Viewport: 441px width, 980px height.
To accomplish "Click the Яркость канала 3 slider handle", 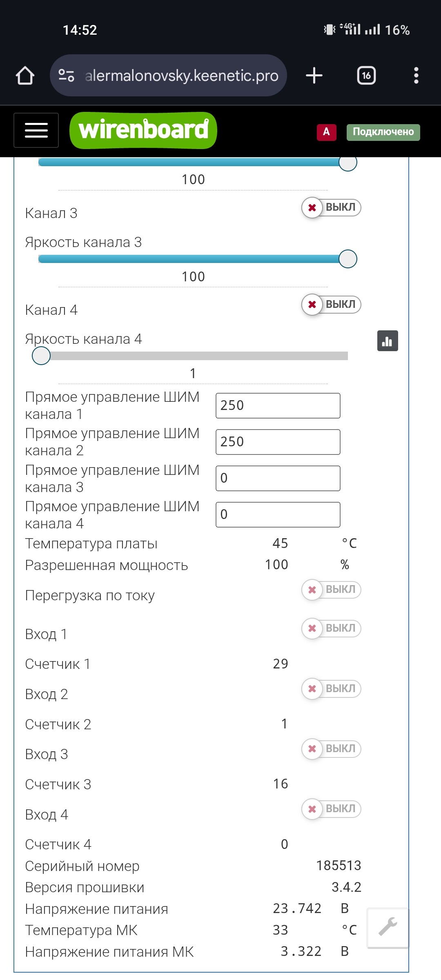I will coord(348,259).
